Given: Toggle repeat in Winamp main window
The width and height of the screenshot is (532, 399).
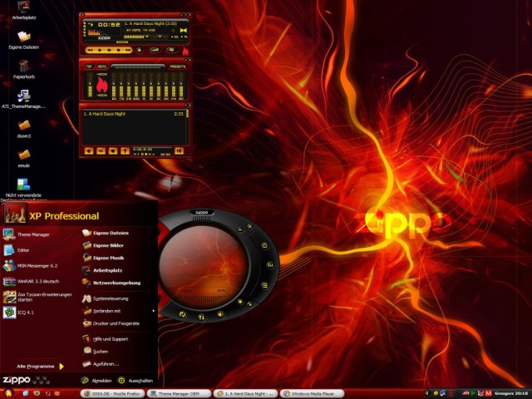Looking at the screenshot, I should pyautogui.click(x=172, y=50).
